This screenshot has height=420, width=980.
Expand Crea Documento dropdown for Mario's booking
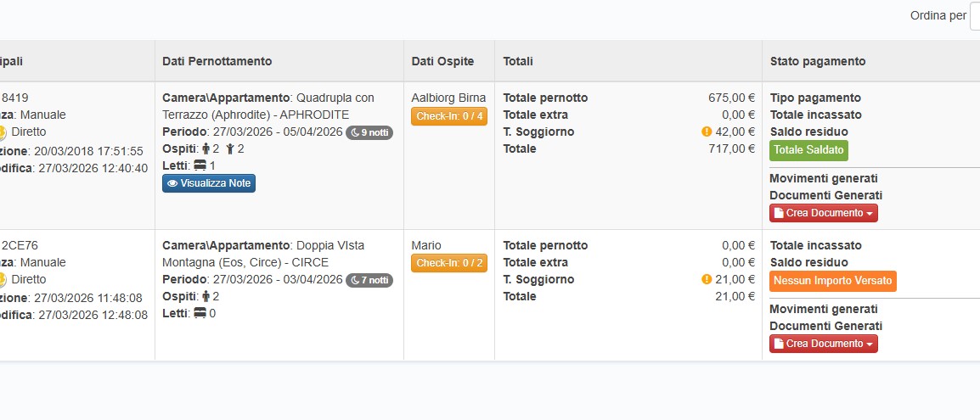pyautogui.click(x=824, y=344)
